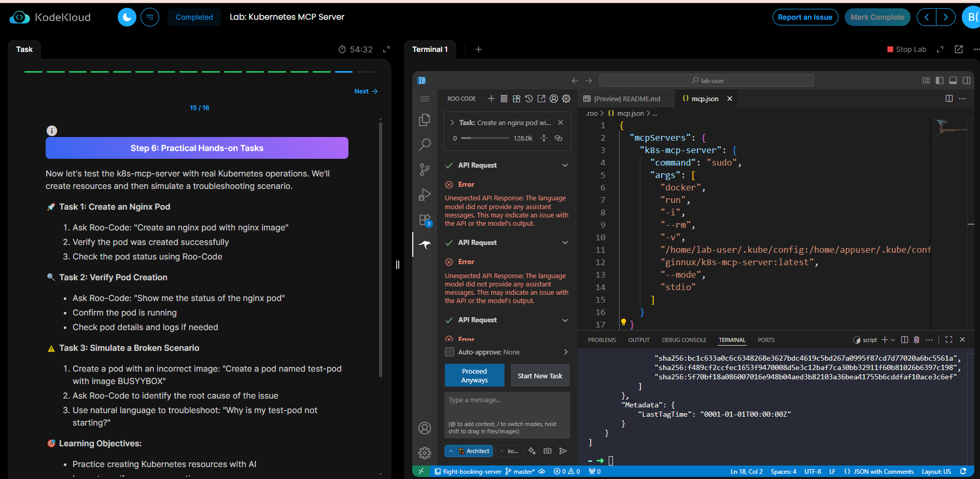Toggle the primary sidebar layout icon
The image size is (980, 479).
940,80
